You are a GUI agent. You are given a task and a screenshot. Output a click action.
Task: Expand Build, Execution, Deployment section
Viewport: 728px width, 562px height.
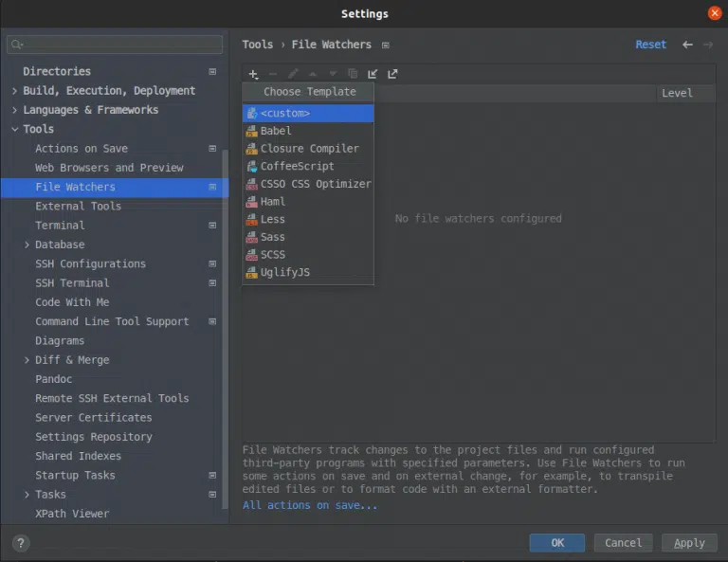coord(15,91)
